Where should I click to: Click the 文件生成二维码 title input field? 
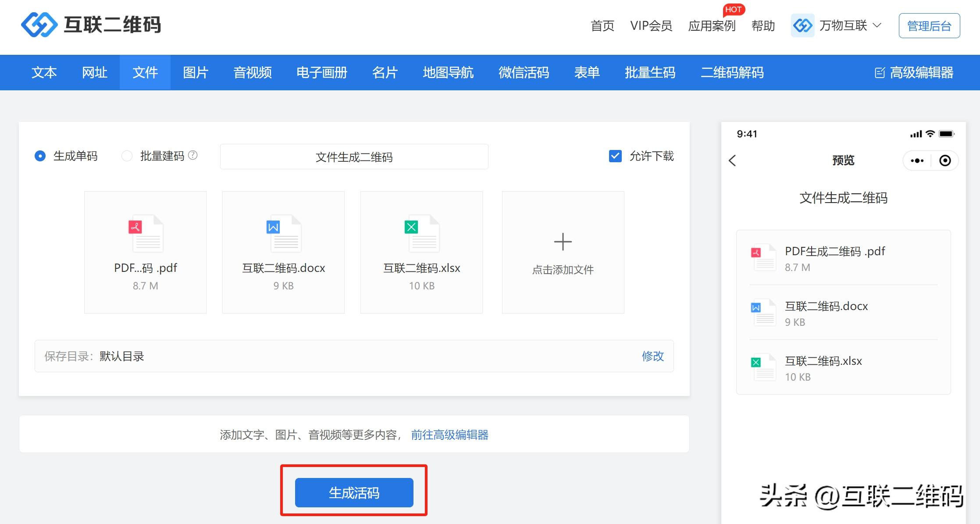pyautogui.click(x=354, y=157)
